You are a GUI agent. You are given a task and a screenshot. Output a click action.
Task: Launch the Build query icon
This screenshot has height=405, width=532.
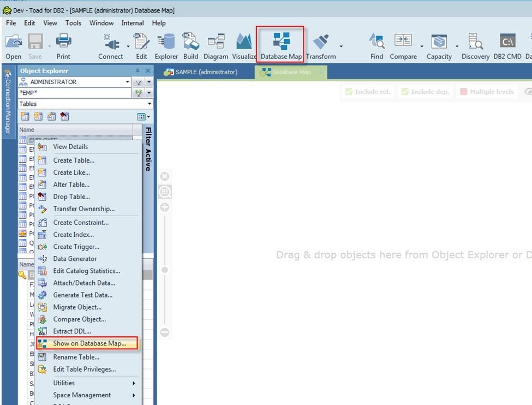pos(190,41)
